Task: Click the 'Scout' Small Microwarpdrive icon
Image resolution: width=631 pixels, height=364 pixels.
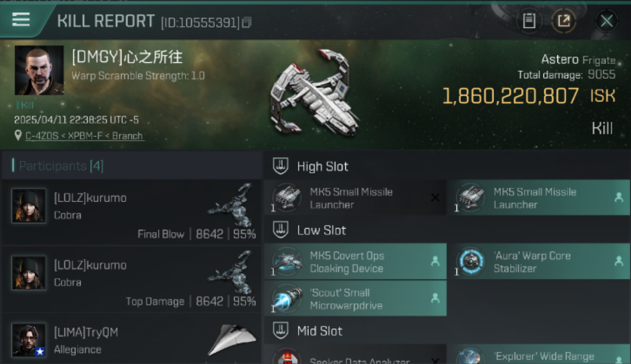Action: click(x=287, y=298)
